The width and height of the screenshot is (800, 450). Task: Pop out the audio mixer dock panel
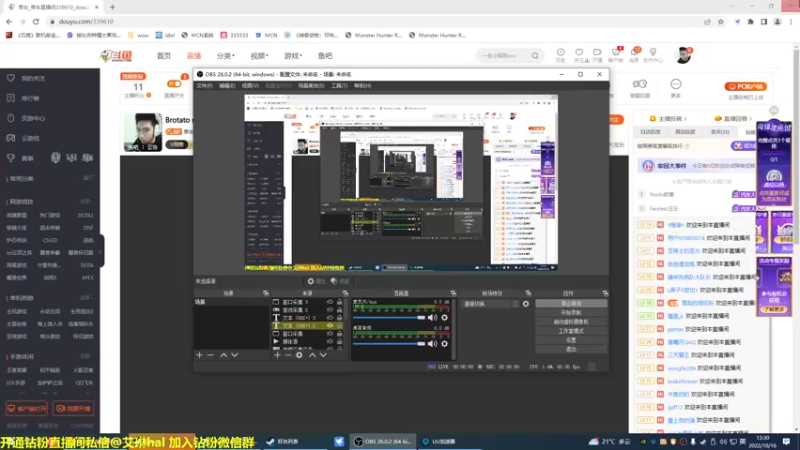pos(453,293)
